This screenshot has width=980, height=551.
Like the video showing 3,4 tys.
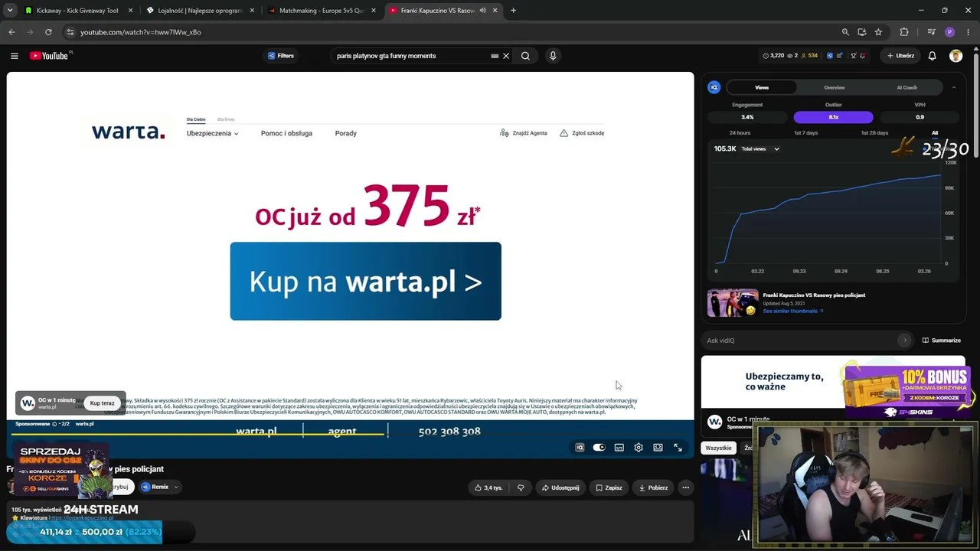(x=488, y=487)
